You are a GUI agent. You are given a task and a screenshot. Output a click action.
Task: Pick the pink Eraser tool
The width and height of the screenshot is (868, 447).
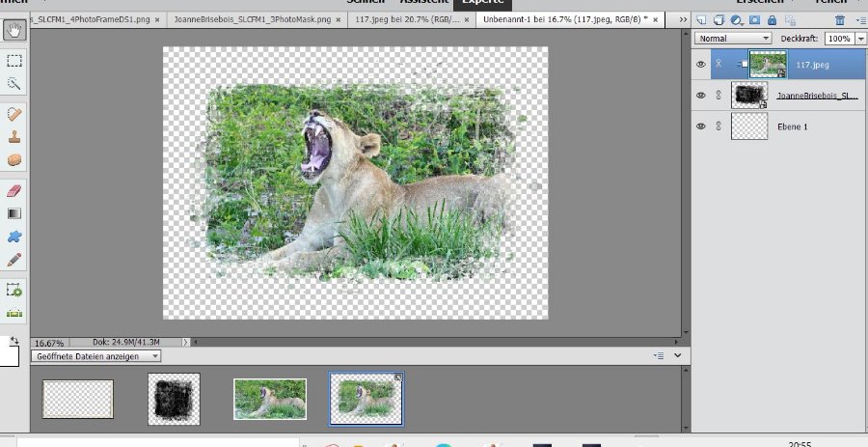[14, 189]
